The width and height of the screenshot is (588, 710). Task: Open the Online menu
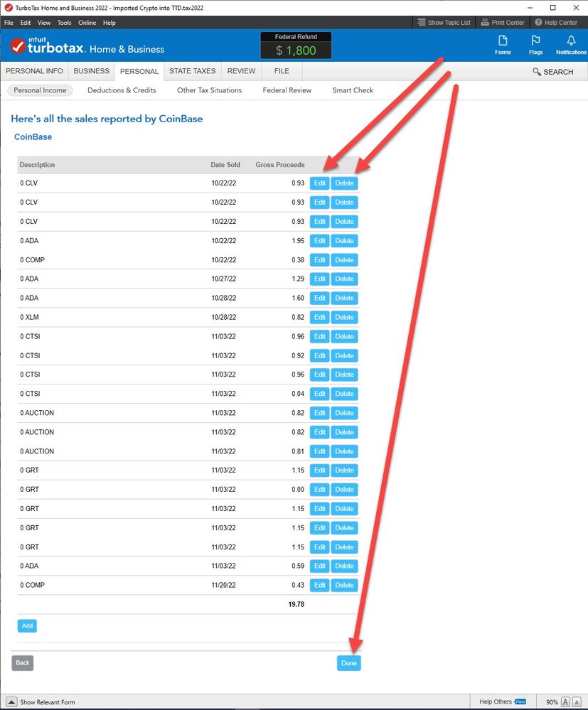pyautogui.click(x=87, y=23)
